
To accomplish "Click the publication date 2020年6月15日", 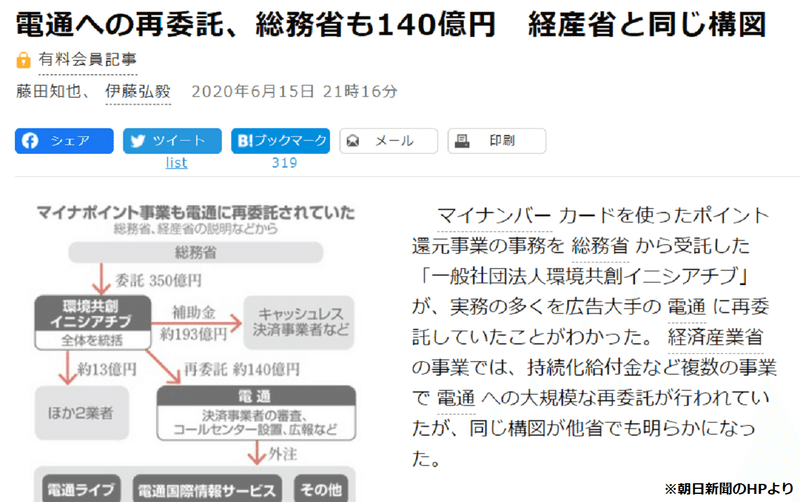I will [252, 92].
